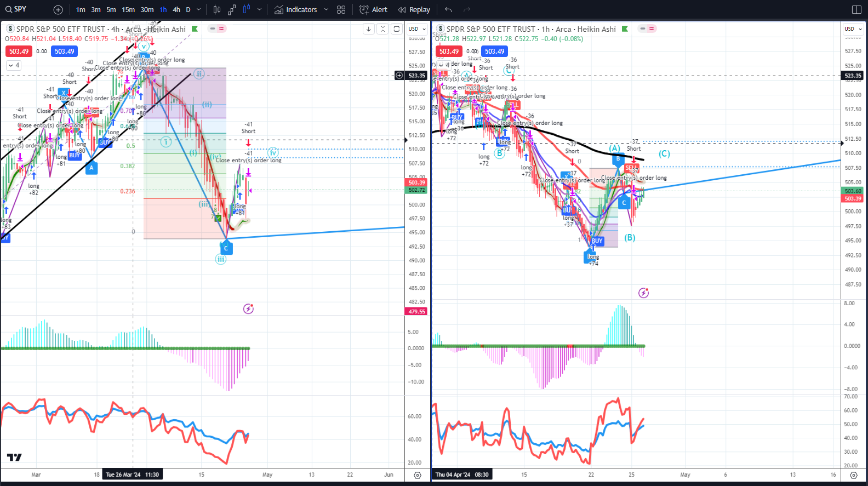
Task: Expand the favorite indicators dropdown arrow
Action: pos(327,10)
